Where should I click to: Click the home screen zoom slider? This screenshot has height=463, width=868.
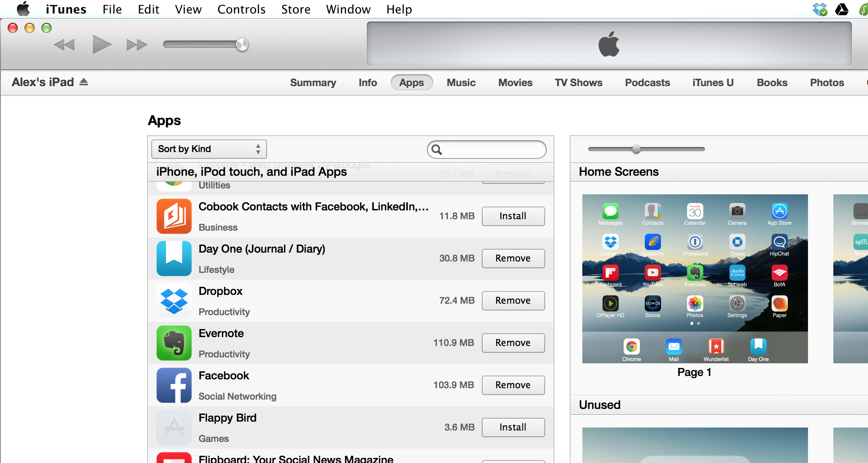(x=636, y=149)
